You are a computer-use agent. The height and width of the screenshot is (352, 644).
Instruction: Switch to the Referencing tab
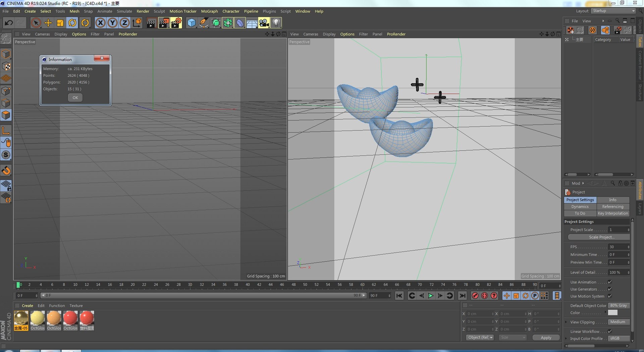[x=612, y=207]
